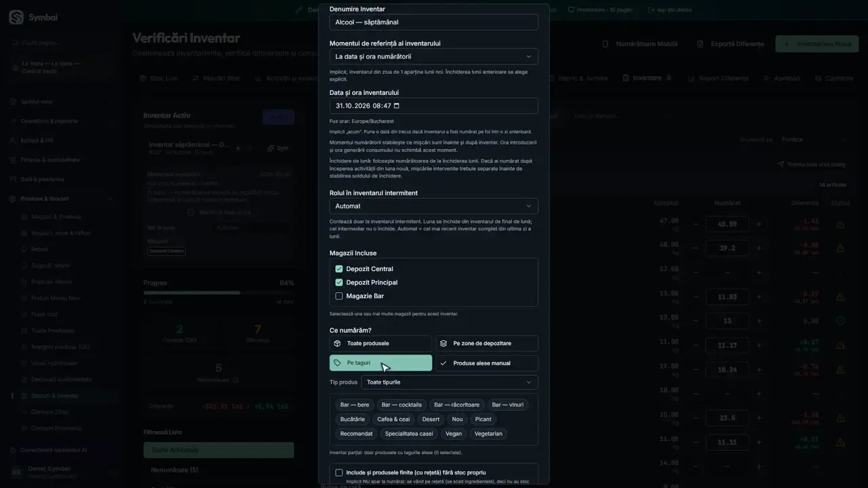Select the "Bar — vinuri" tag
Viewport: 868px width, 488px height.
[508, 405]
